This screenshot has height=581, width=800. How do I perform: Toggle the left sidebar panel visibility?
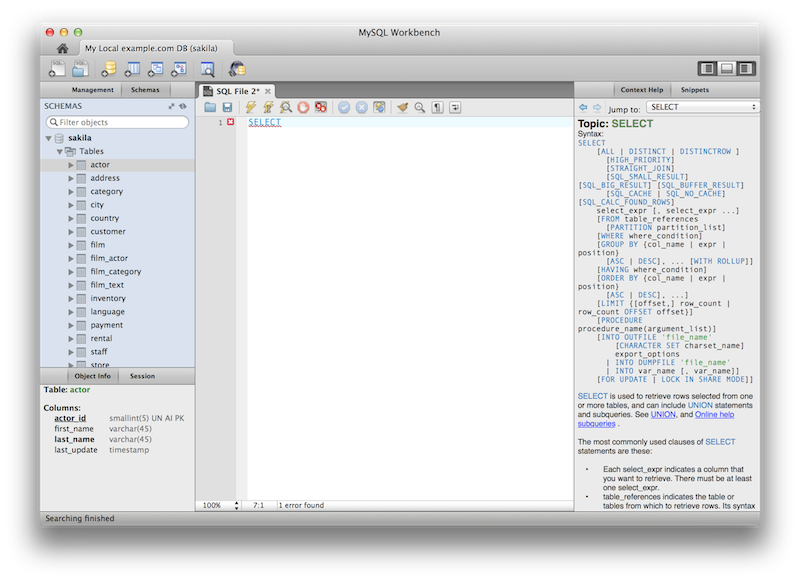point(708,69)
